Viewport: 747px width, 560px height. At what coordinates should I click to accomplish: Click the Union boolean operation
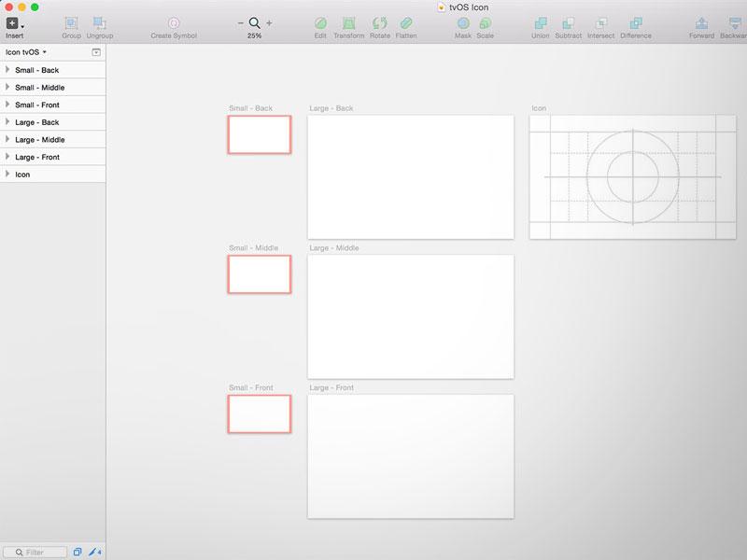(x=541, y=25)
